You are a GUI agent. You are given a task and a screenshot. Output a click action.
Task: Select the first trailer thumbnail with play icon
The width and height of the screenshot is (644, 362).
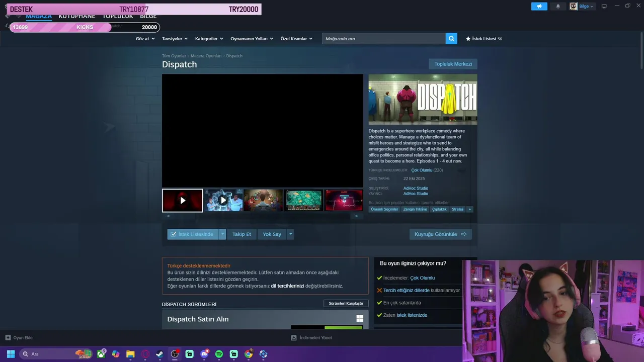(x=183, y=201)
